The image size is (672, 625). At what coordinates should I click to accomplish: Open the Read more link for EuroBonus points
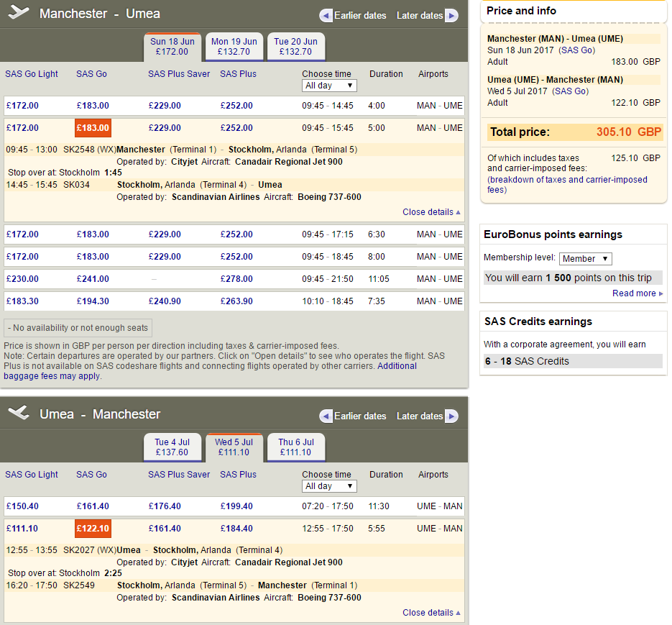638,293
